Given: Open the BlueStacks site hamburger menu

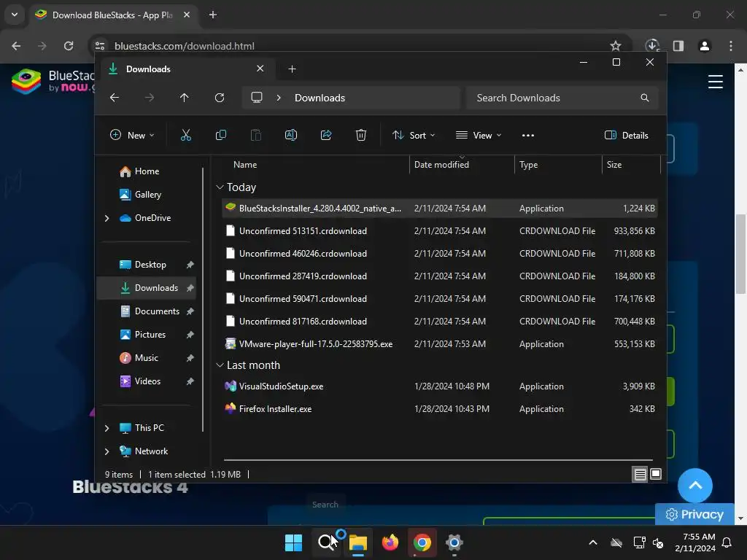Looking at the screenshot, I should 716,82.
